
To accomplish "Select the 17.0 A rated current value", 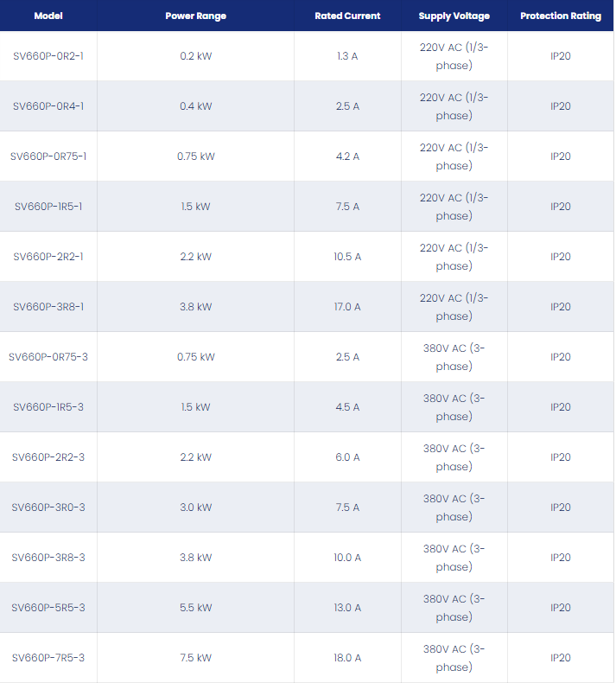I will click(x=347, y=307).
